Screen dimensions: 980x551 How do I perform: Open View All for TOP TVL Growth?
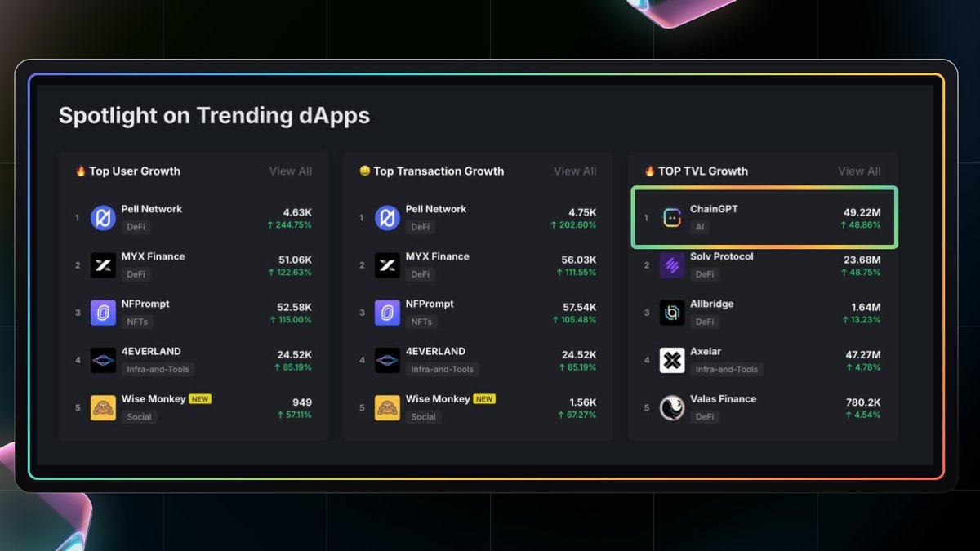[x=859, y=171]
